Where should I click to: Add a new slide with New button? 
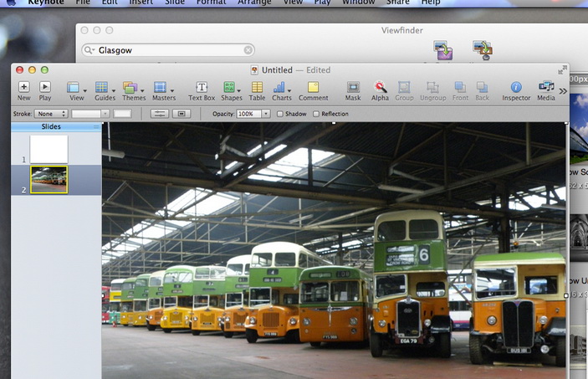pyautogui.click(x=23, y=91)
